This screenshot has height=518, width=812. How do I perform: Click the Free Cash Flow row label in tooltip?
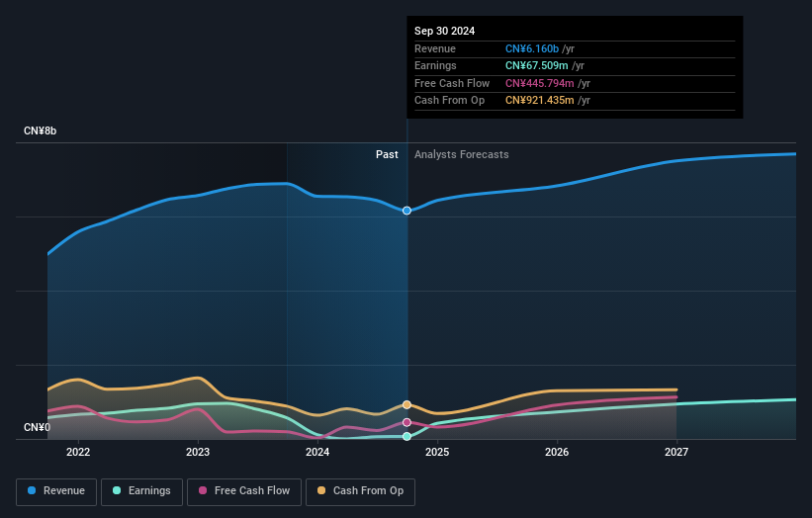[452, 83]
